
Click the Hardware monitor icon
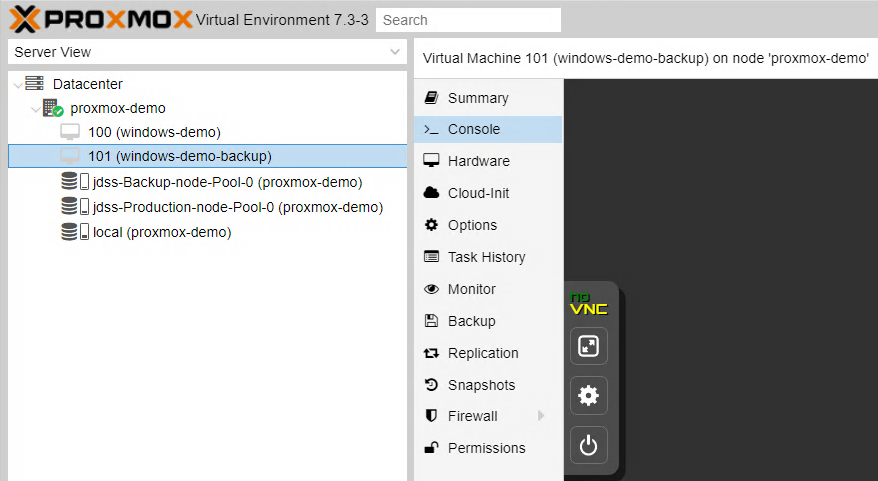(431, 161)
